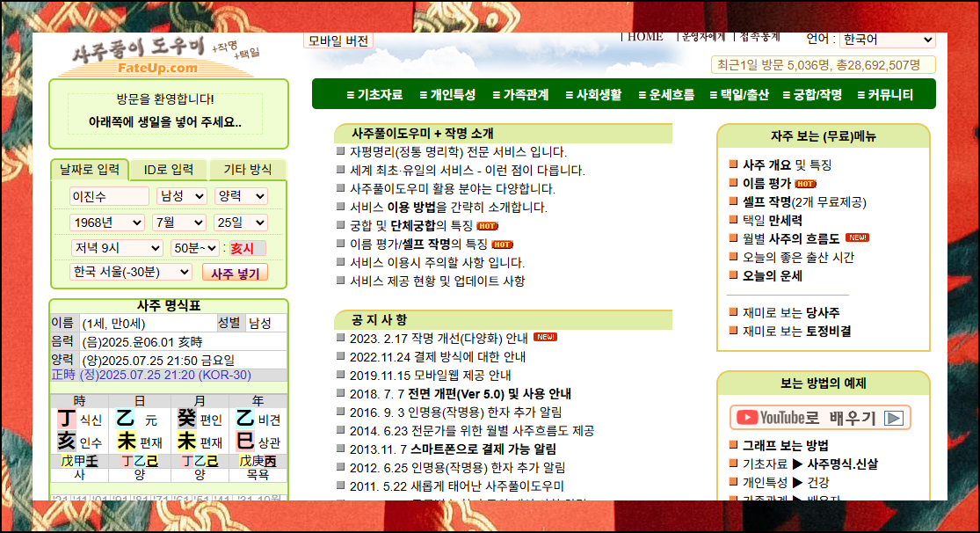Open the 50분~ minute dropdown
The width and height of the screenshot is (980, 533).
[195, 248]
